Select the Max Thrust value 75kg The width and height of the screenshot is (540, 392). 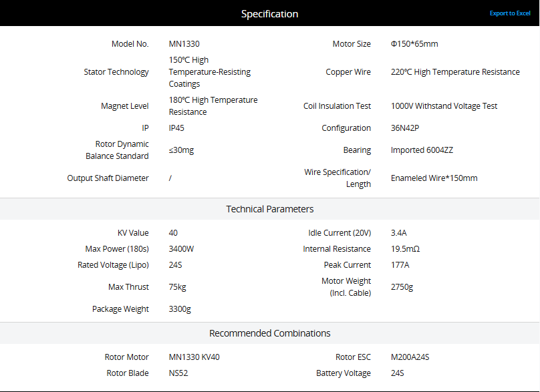[x=177, y=286]
